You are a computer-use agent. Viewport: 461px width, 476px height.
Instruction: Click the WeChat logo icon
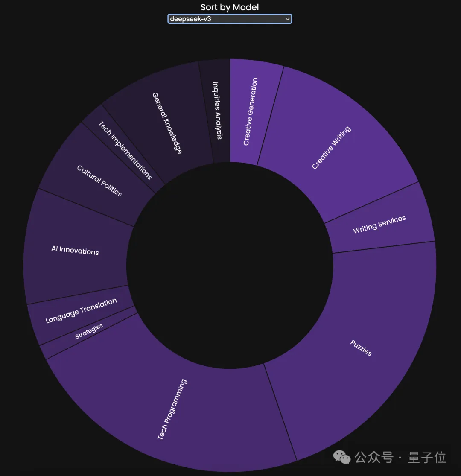[342, 457]
